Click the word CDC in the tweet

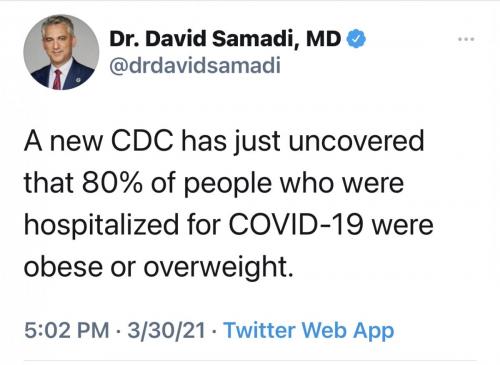tap(142, 140)
